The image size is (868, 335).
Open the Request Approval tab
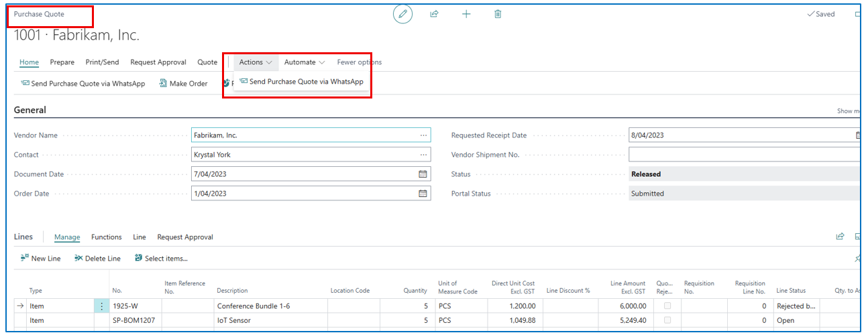pos(158,62)
